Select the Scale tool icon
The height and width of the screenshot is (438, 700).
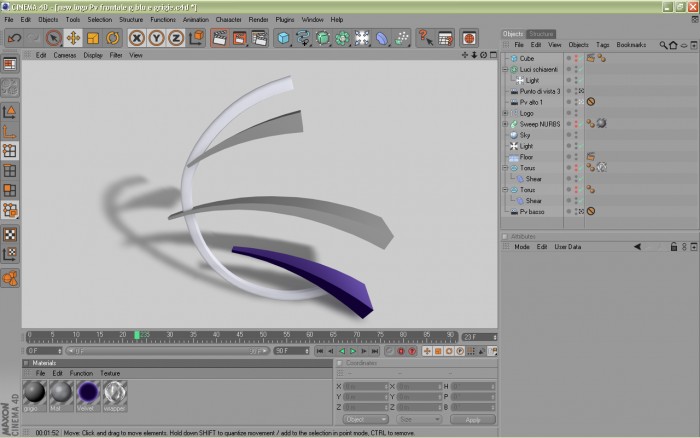93,38
